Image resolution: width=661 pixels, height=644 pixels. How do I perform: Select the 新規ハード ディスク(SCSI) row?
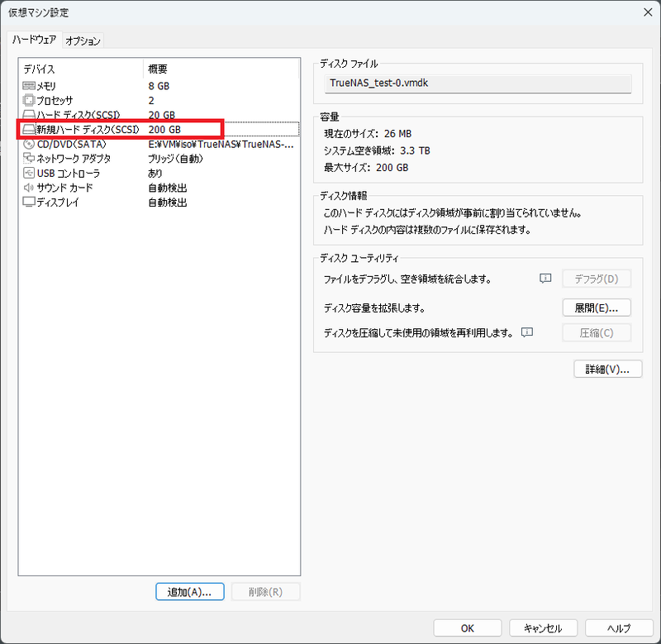click(160, 130)
